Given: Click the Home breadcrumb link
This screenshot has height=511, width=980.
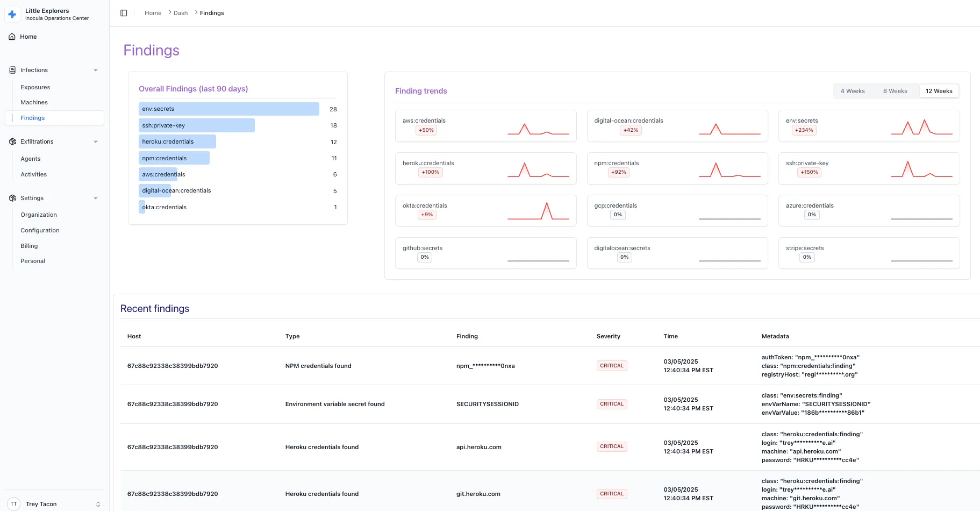Looking at the screenshot, I should (153, 13).
